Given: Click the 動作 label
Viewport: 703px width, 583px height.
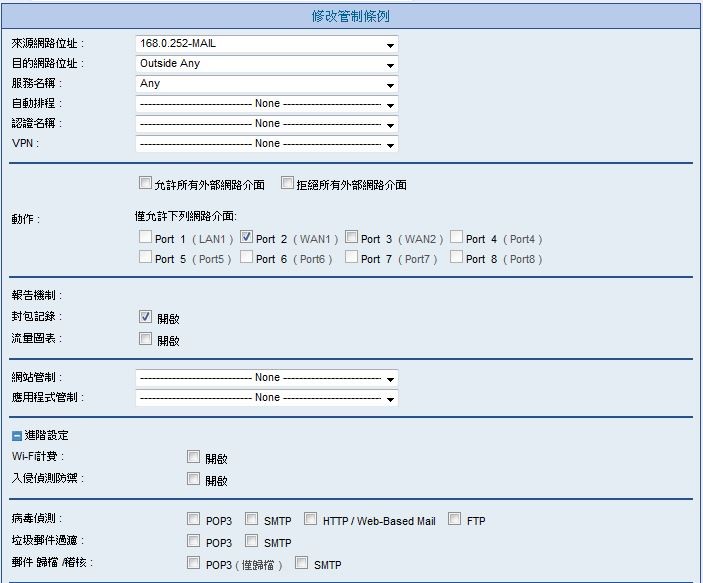Looking at the screenshot, I should pyautogui.click(x=26, y=219).
